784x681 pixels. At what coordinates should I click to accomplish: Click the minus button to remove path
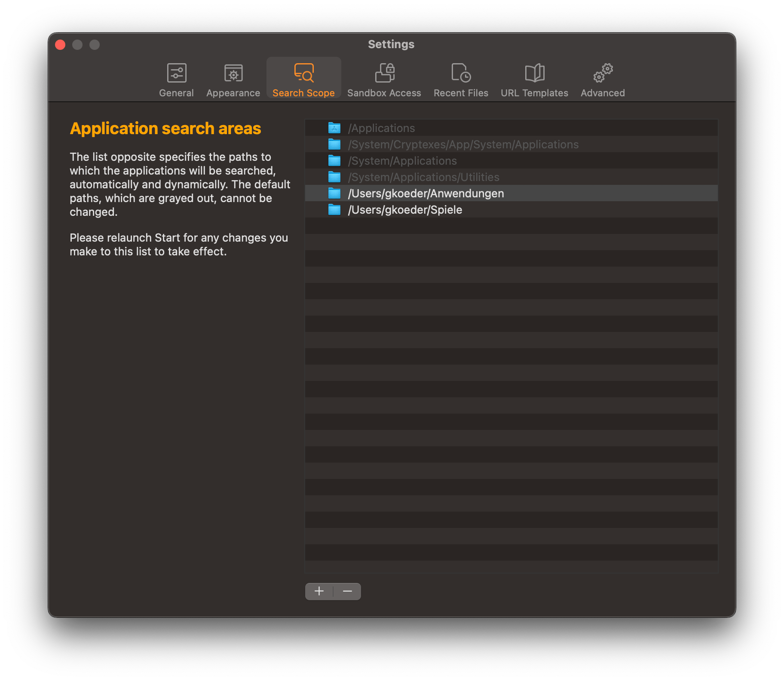(347, 591)
